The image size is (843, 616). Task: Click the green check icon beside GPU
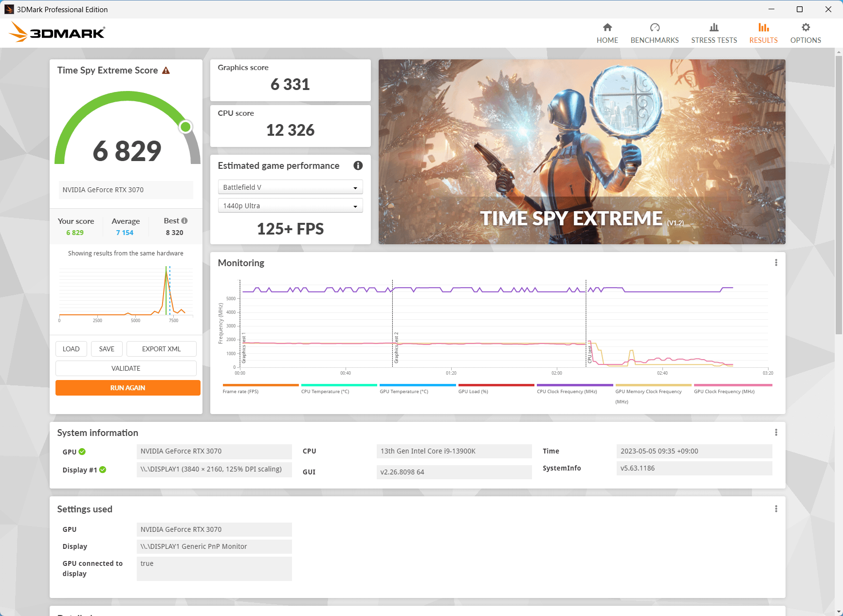click(82, 452)
